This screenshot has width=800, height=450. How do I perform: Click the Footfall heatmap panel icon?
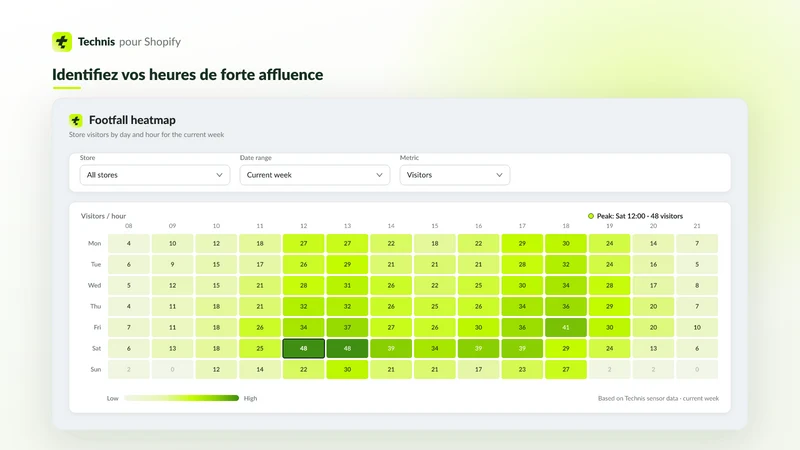pos(76,120)
